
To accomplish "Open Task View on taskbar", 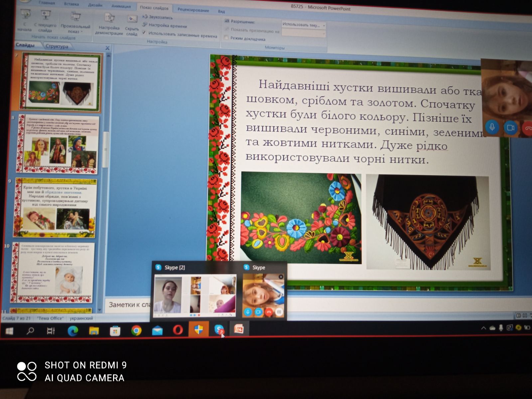I will point(51,331).
